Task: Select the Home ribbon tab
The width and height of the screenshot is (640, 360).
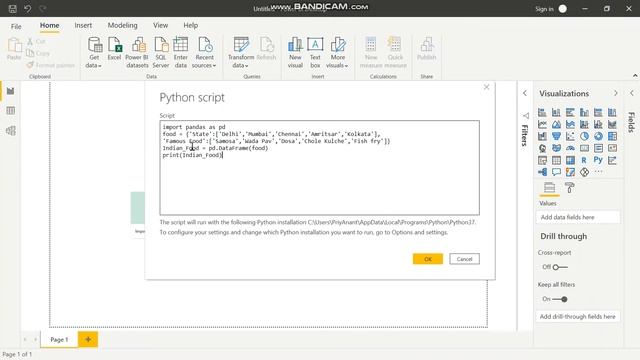Action: 49,25
